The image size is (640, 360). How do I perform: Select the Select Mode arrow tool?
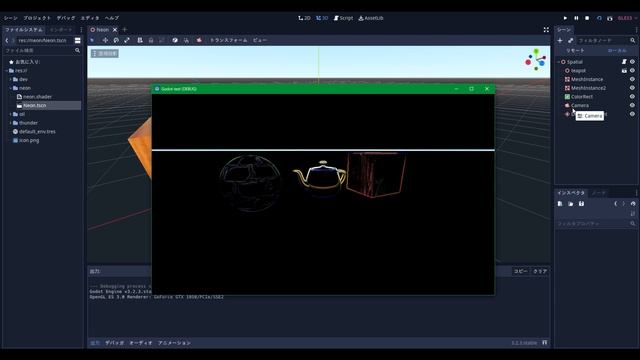pyautogui.click(x=92, y=40)
